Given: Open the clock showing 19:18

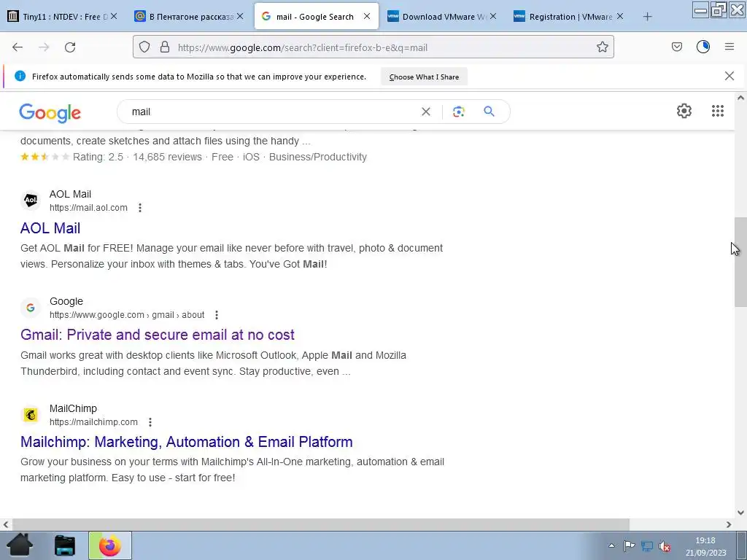Looking at the screenshot, I should [x=705, y=547].
